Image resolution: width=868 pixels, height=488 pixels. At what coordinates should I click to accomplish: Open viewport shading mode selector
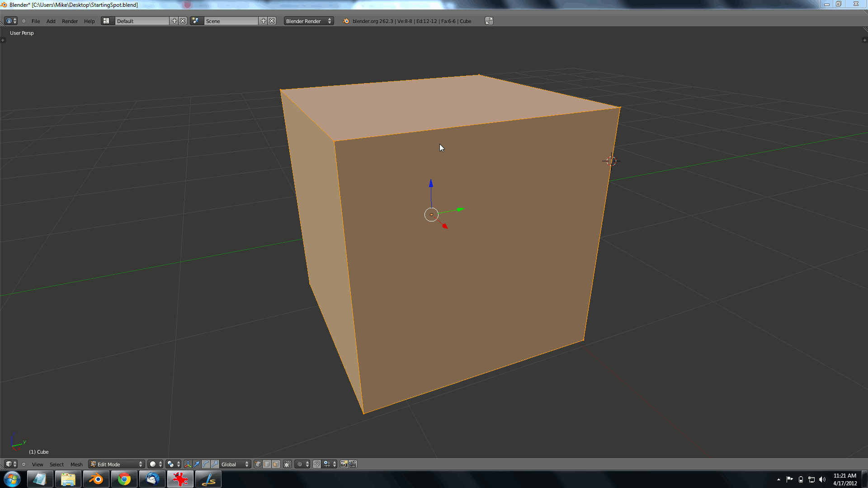pos(156,465)
